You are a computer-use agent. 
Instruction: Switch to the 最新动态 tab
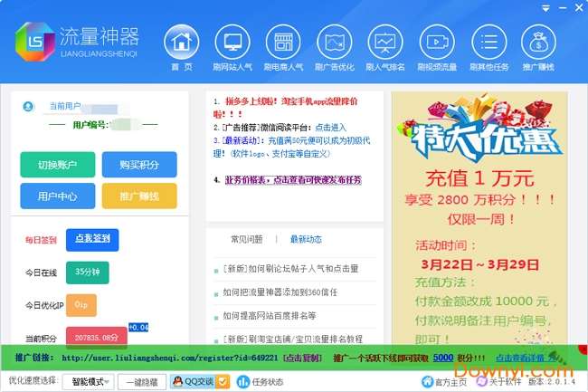click(306, 239)
